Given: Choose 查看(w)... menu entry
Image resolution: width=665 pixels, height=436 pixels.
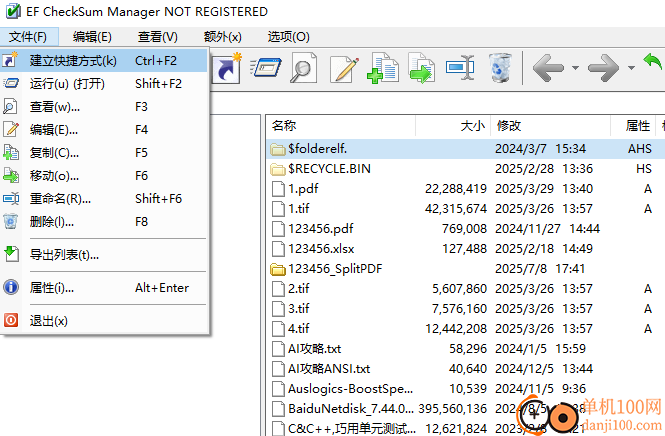Looking at the screenshot, I should pyautogui.click(x=104, y=106).
